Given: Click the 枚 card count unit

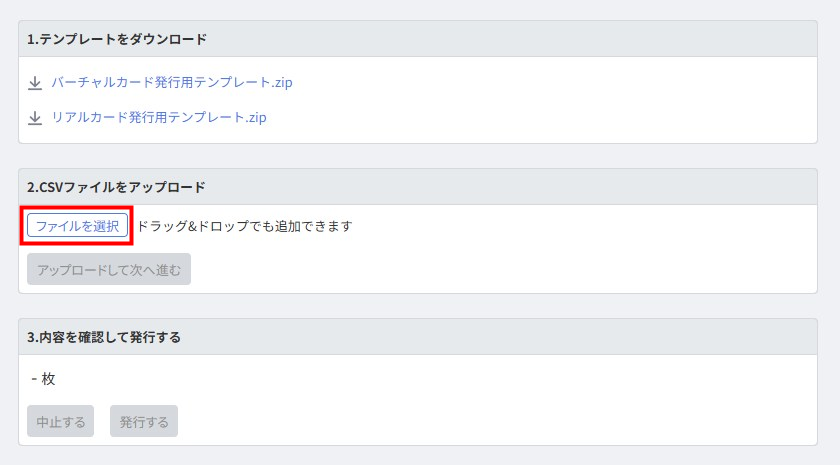Looking at the screenshot, I should 49,379.
